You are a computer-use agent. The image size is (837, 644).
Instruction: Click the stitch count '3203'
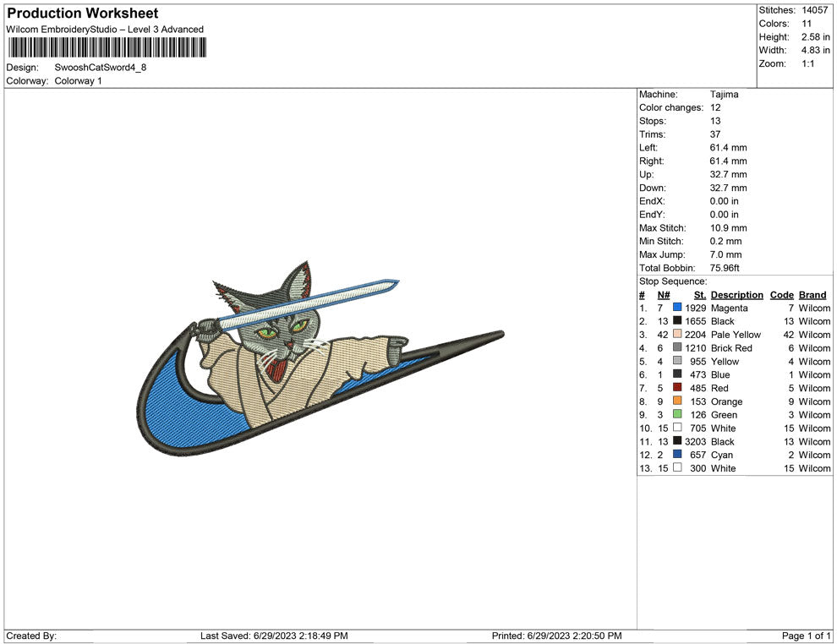coord(696,442)
